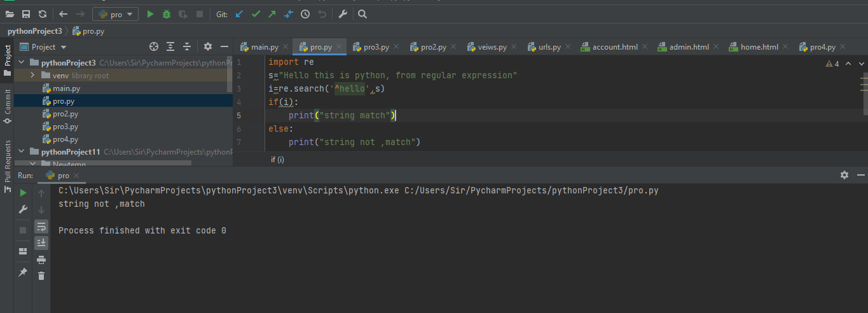Open the pro run configuration dropdown
Screen dimensions: 868x313
click(x=115, y=14)
